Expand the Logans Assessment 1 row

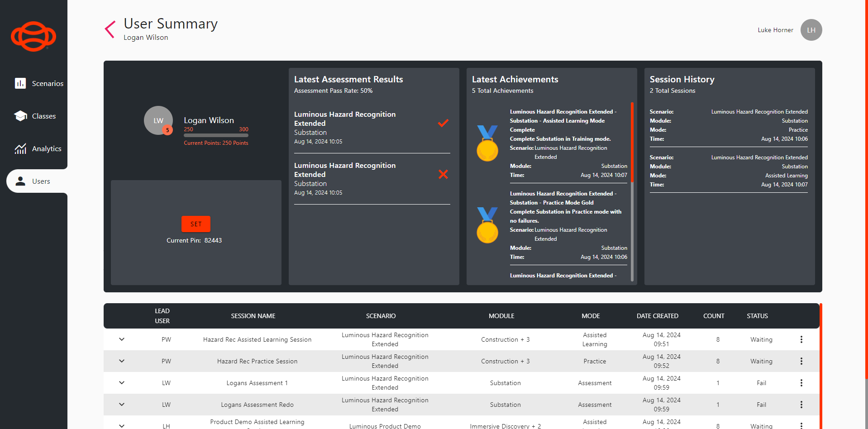(x=122, y=383)
